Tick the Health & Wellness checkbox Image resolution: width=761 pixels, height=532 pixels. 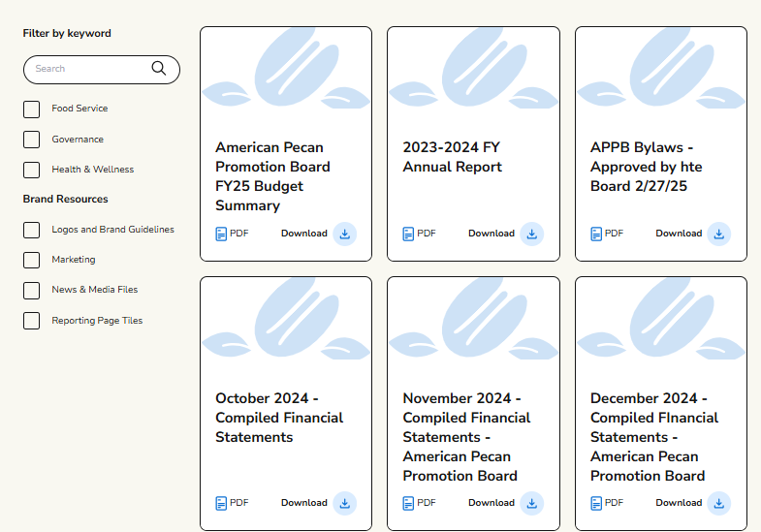(32, 170)
